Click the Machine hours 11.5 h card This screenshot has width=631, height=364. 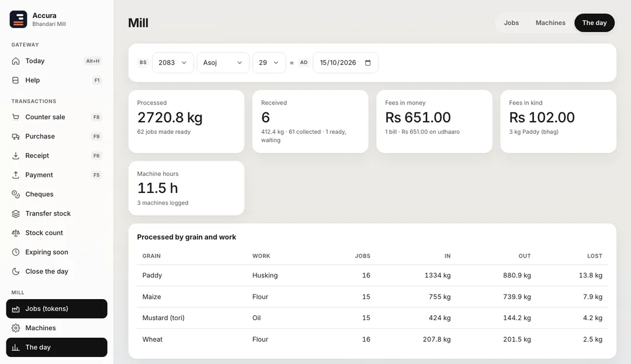[x=186, y=188]
